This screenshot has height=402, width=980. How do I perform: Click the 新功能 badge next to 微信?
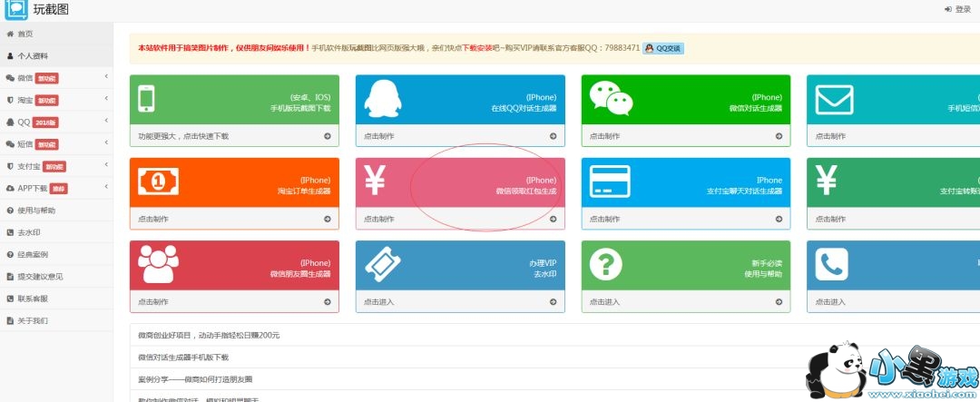pyautogui.click(x=47, y=78)
